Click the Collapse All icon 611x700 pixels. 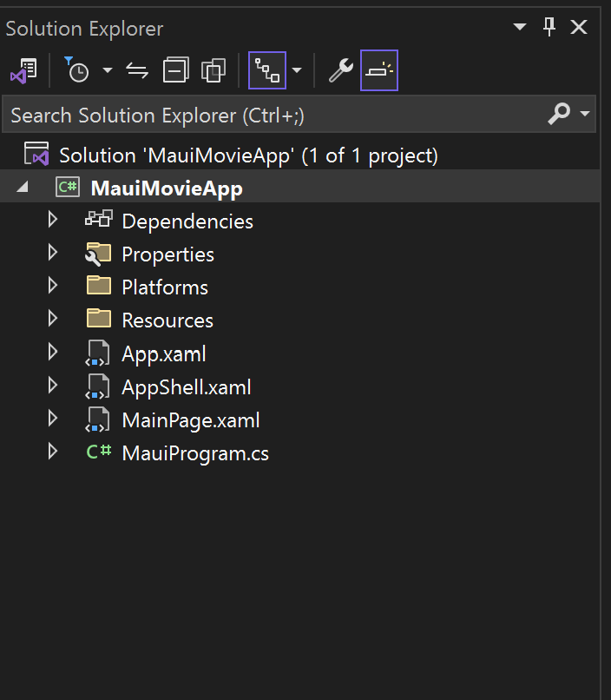pyautogui.click(x=176, y=70)
